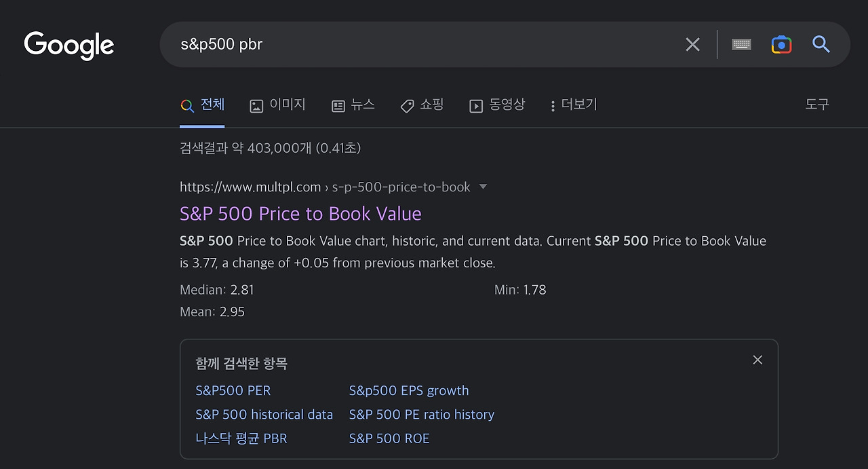
Task: Go to the 동영상 videos tab
Action: 497,105
